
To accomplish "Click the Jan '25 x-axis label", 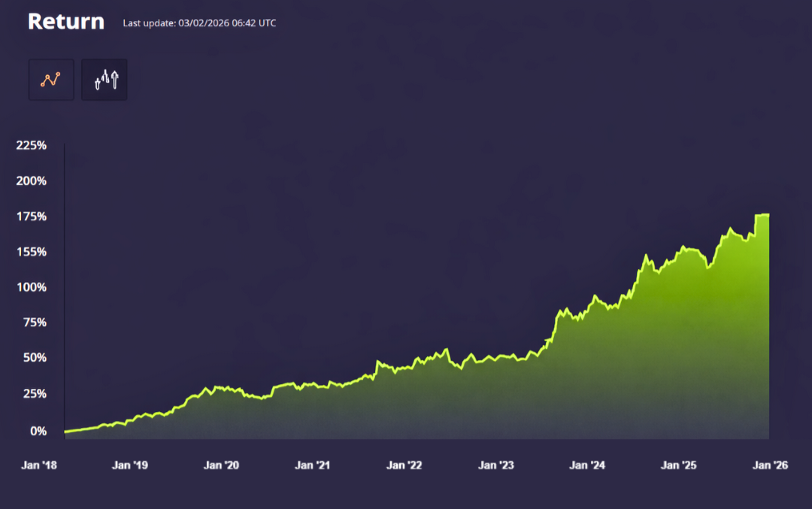I will [678, 465].
